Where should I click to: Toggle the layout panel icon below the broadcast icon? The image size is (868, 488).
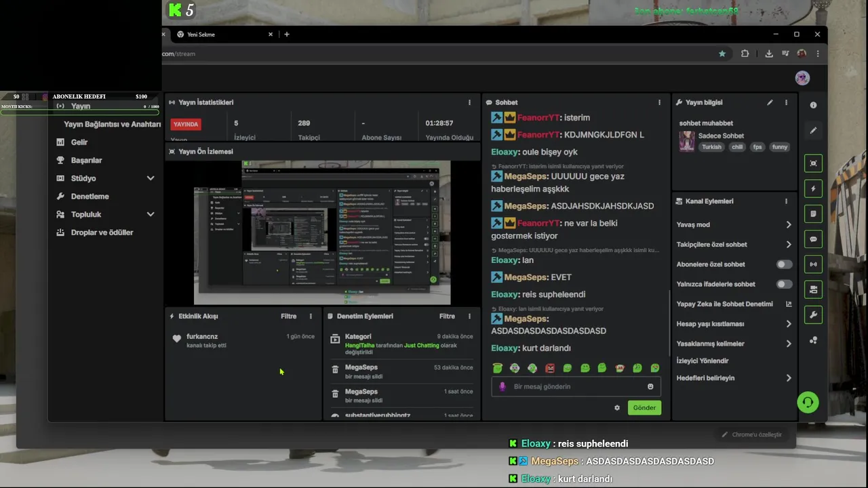click(x=813, y=289)
